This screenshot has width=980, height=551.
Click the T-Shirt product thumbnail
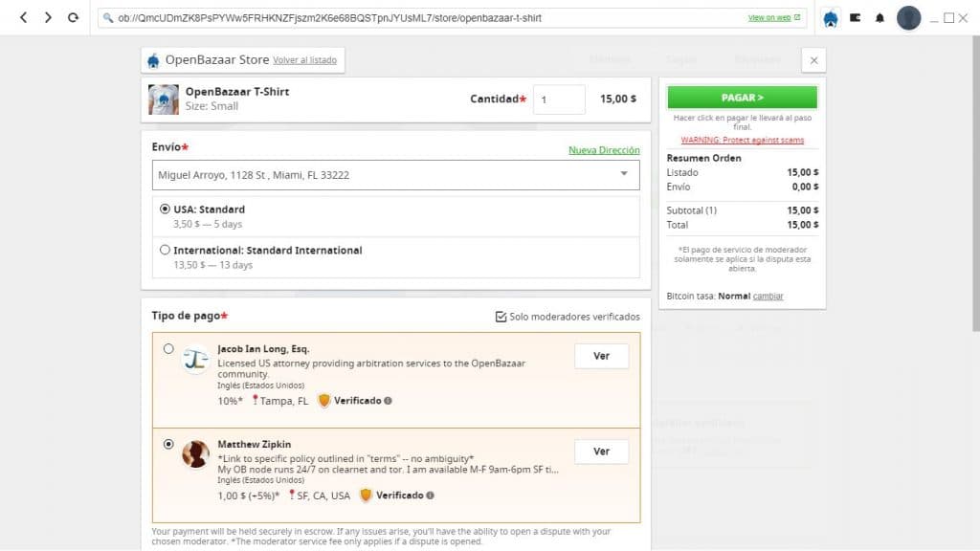point(163,99)
